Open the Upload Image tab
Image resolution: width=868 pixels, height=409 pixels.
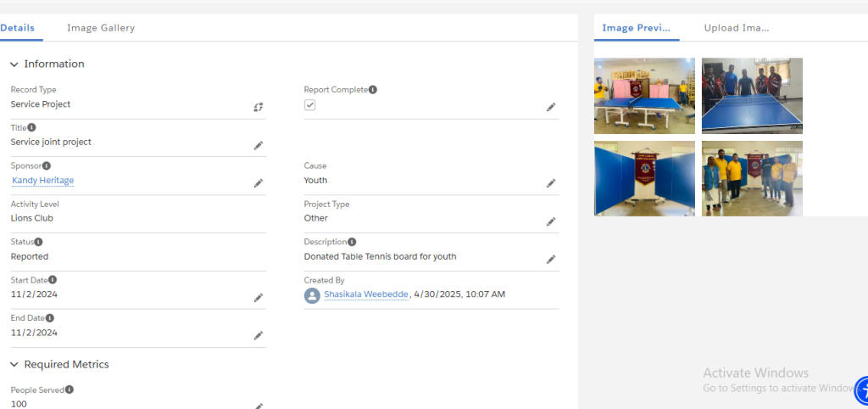coord(737,28)
